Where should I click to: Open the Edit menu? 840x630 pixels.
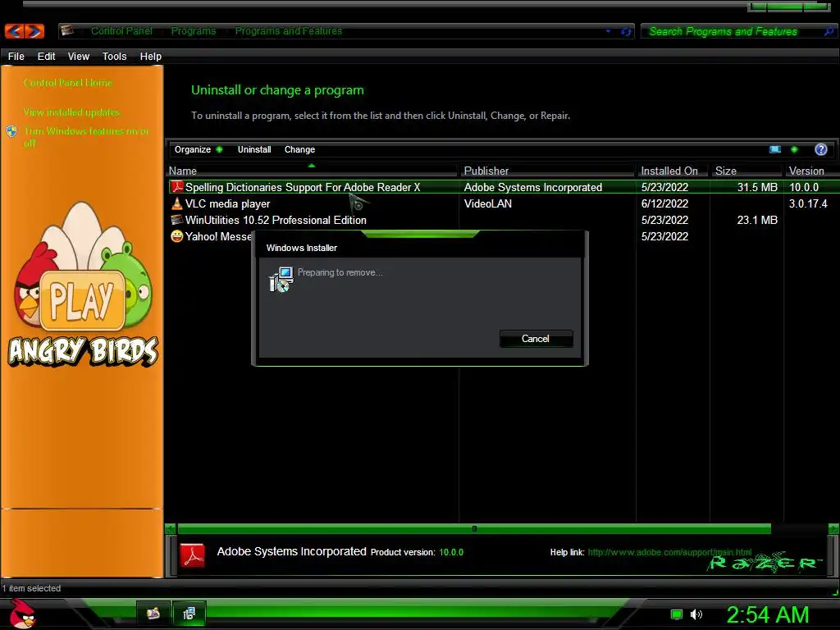pos(46,57)
